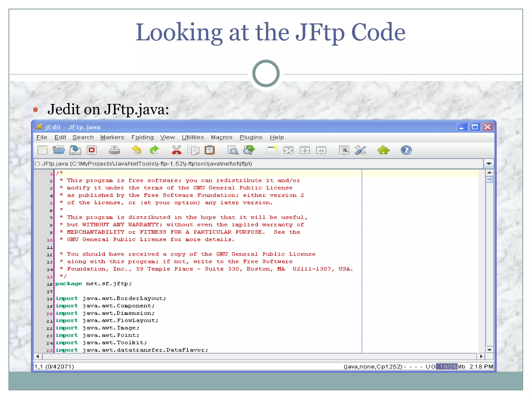Expand the buffer switcher dropdown arrow
Image resolution: width=532 pixels, height=399 pixels.
point(489,164)
